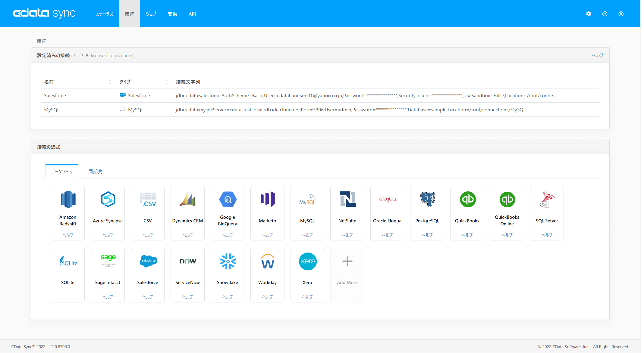This screenshot has width=644, height=353.
Task: Pick the PostgreSQL elephant icon
Action: click(x=427, y=200)
